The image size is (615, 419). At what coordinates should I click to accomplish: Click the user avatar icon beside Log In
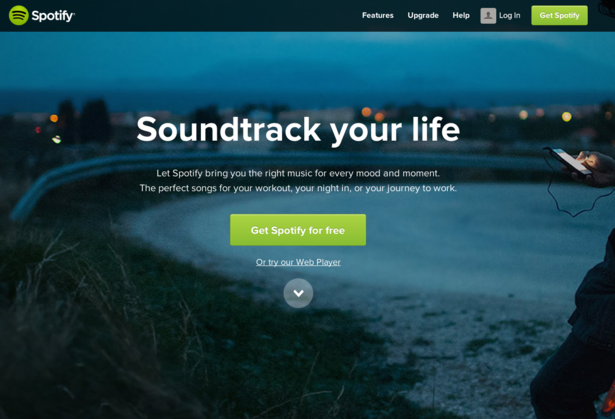click(x=488, y=16)
